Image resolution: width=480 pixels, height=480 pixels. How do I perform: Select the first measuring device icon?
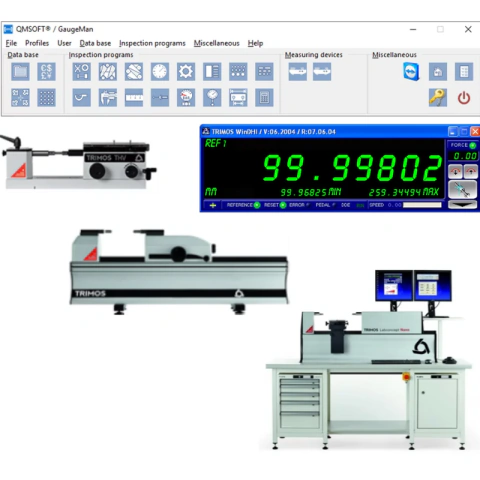click(x=298, y=72)
